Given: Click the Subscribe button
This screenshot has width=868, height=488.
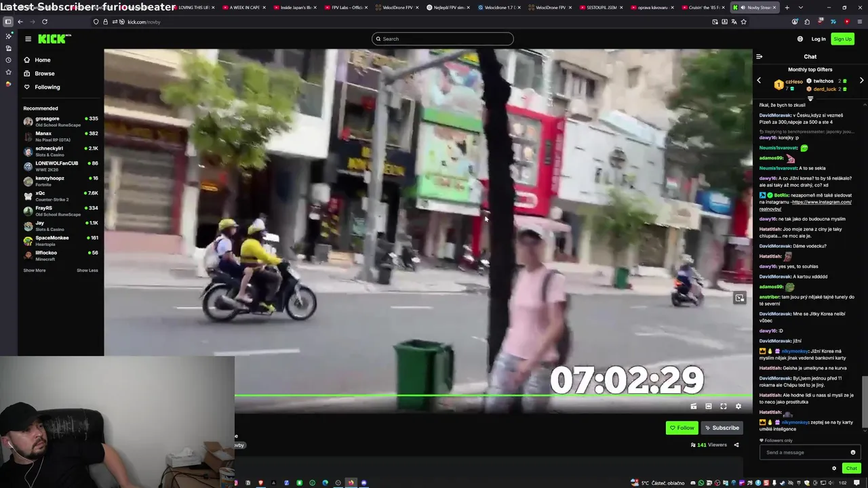Looking at the screenshot, I should point(722,428).
